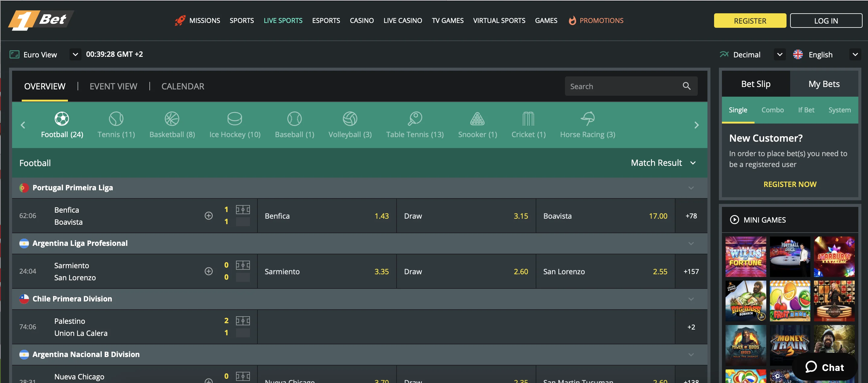Screen dimensions: 868x383
Task: Select the If Bet type tab
Action: click(806, 110)
